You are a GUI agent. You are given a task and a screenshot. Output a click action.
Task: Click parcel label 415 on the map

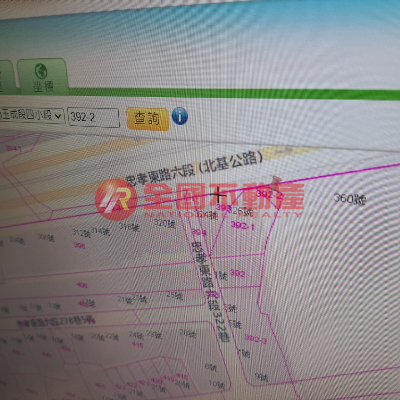click(137, 344)
